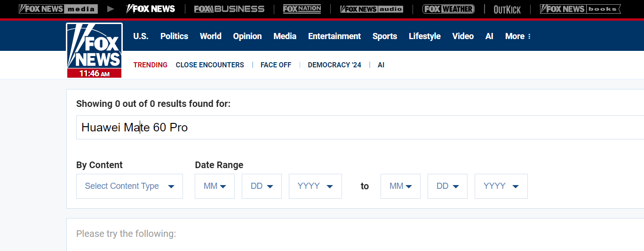Open Fox News Media logo in top bar

click(58, 9)
